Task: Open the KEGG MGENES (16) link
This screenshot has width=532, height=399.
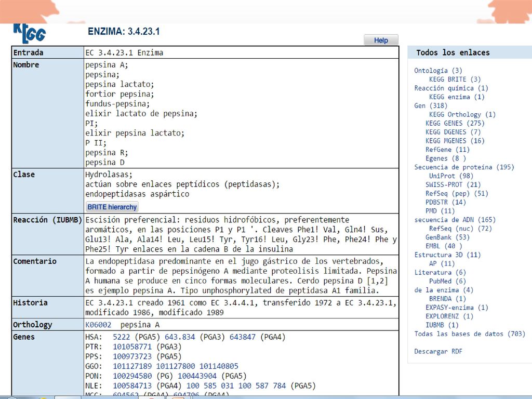Action: click(x=455, y=141)
